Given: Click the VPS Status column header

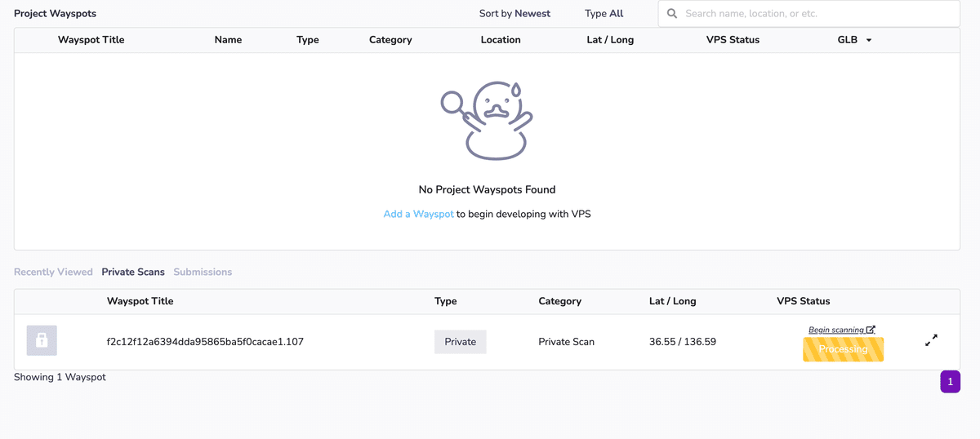Looking at the screenshot, I should 733,40.
